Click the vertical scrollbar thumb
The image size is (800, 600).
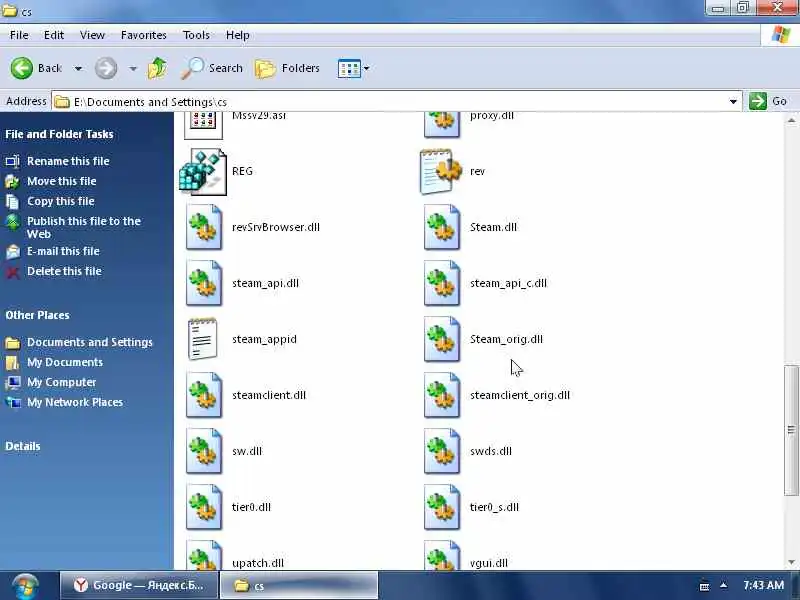tap(791, 430)
